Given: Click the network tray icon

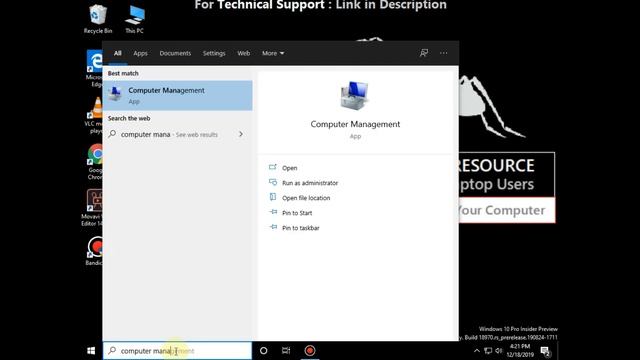Looking at the screenshot, I should pyautogui.click(x=488, y=351).
